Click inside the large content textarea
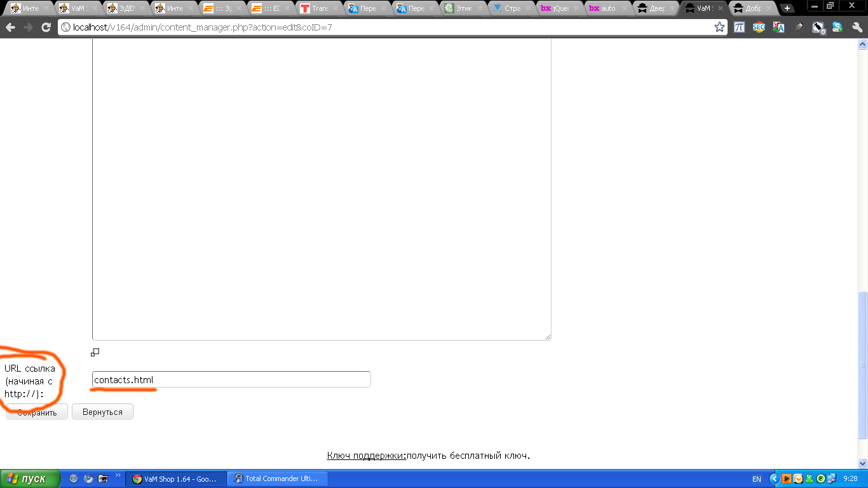Image resolution: width=868 pixels, height=488 pixels. point(321,191)
